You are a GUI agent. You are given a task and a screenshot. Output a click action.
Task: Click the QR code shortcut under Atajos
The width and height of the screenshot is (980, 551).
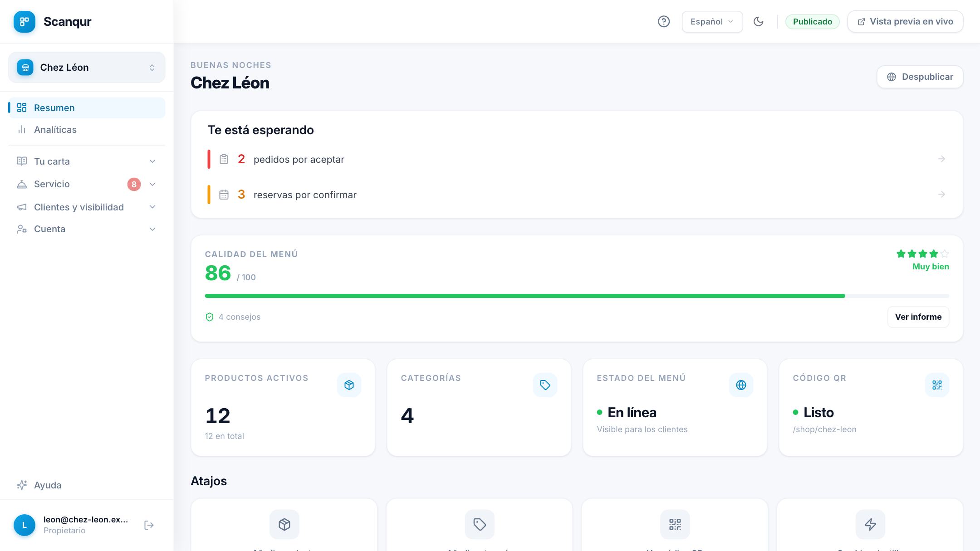675,525
